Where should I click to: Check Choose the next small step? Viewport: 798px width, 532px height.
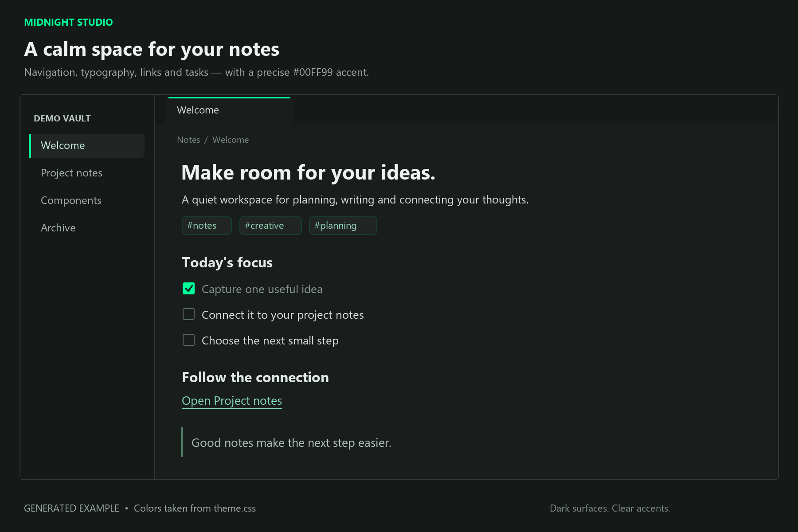click(189, 340)
